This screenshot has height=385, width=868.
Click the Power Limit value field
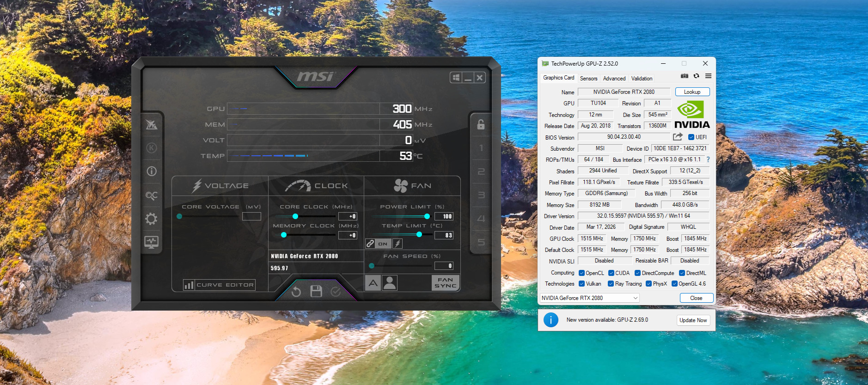click(444, 216)
